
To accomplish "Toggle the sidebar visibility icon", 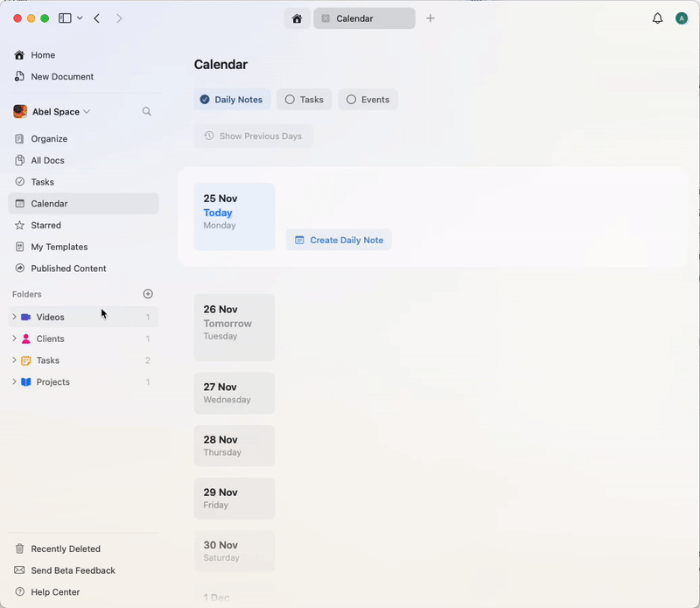I will pos(66,17).
